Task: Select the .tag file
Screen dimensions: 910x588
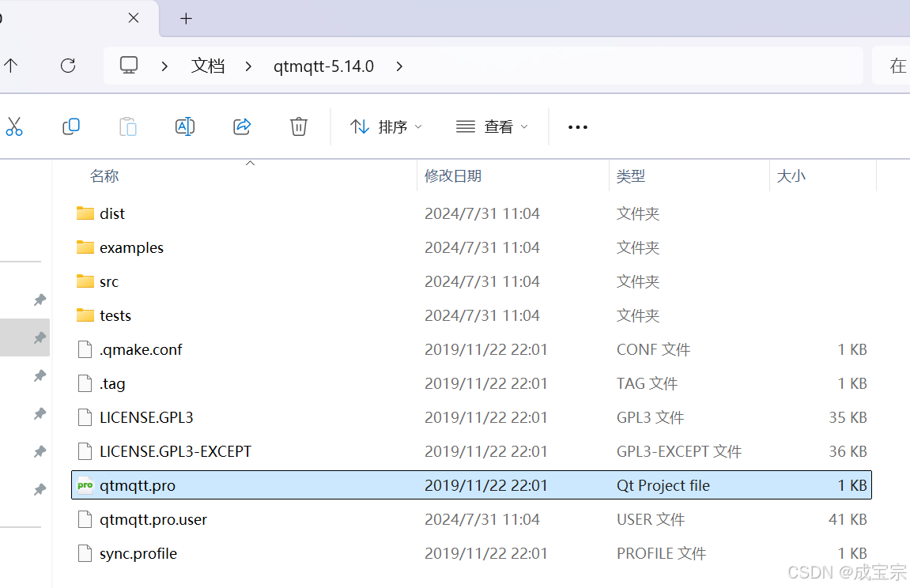Action: click(471, 383)
